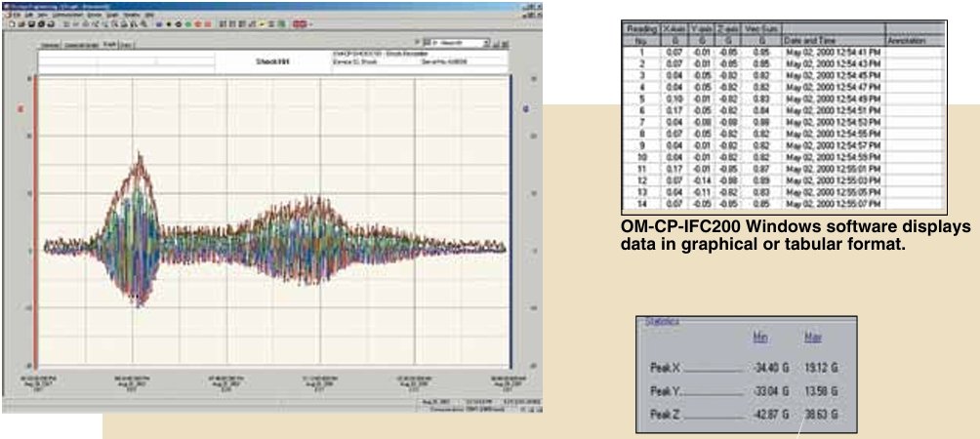Click the Peak Z maximum value 38.63 G
The width and height of the screenshot is (980, 439).
(820, 416)
